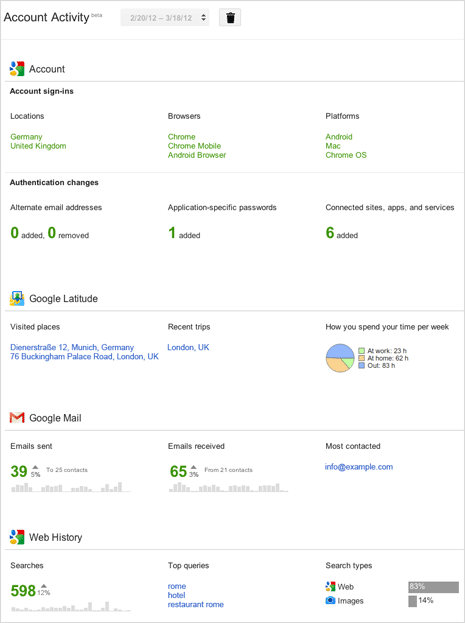The width and height of the screenshot is (465, 623).
Task: Click the Web search type icon
Action: coord(330,586)
